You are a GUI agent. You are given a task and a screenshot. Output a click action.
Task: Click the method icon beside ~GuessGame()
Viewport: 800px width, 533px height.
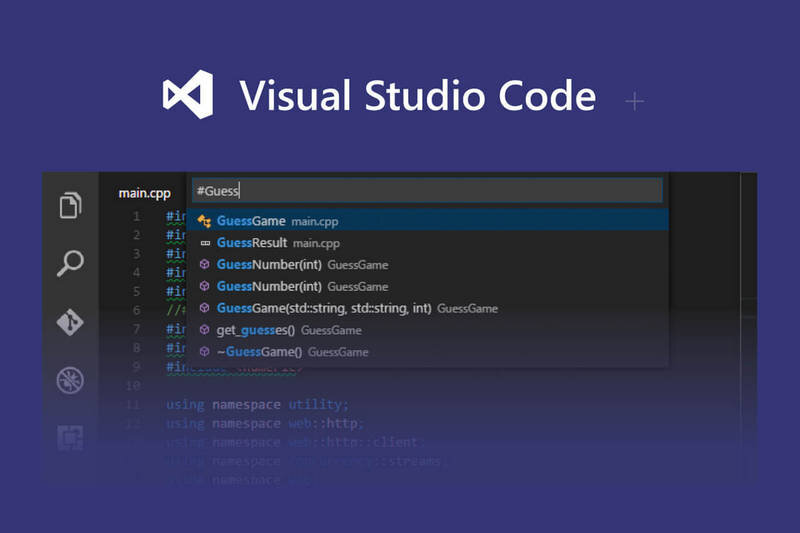205,352
